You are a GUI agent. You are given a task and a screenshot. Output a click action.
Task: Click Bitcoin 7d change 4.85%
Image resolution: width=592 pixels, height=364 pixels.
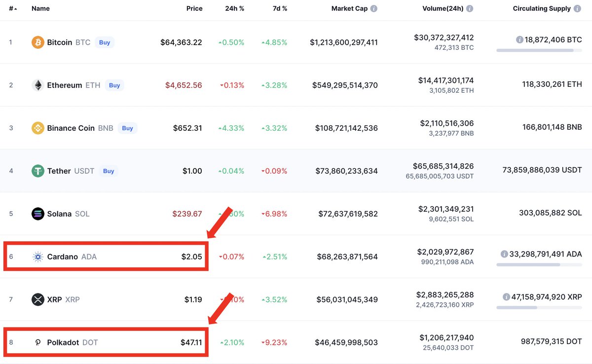coord(274,42)
